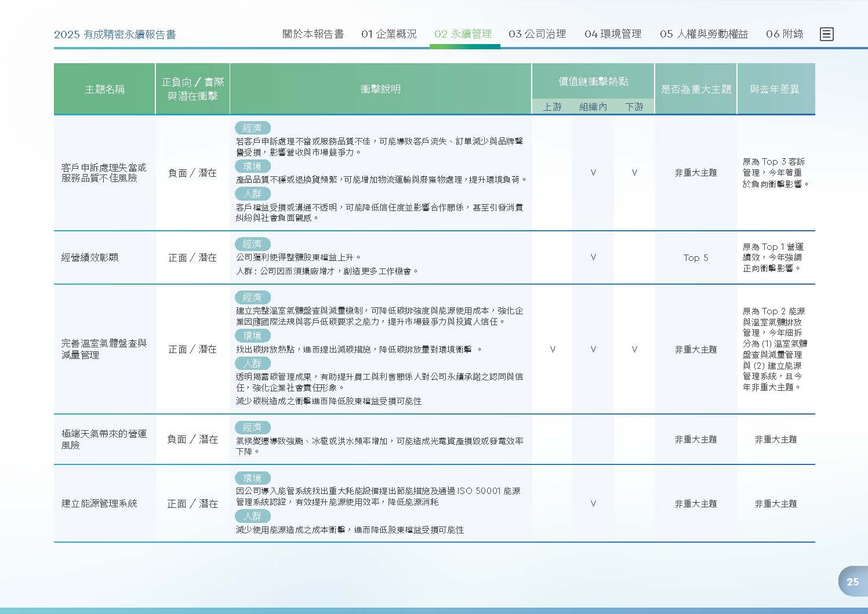This screenshot has height=614, width=868.
Task: Click the 主題名稱 column header
Action: point(104,89)
